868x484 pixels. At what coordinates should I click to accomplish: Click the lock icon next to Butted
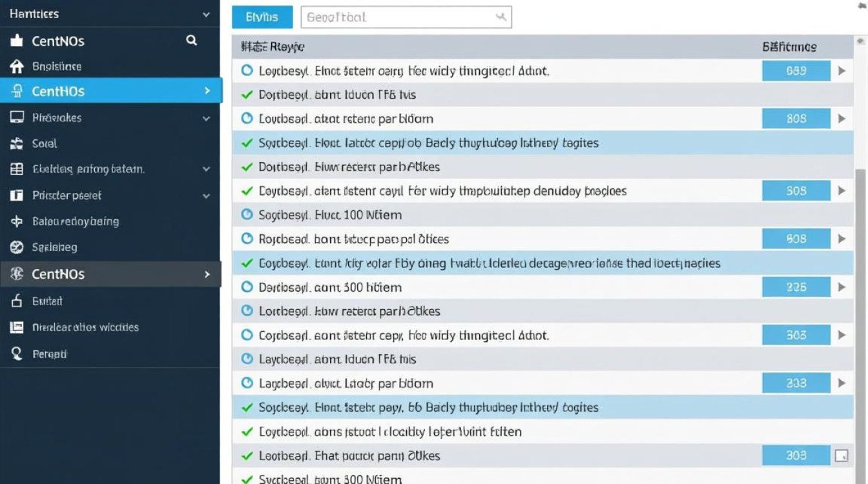click(x=17, y=301)
